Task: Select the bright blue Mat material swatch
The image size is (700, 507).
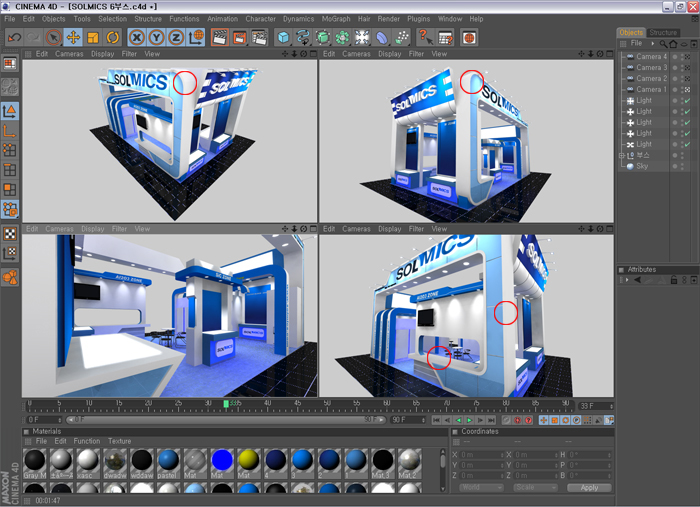Action: tap(222, 464)
